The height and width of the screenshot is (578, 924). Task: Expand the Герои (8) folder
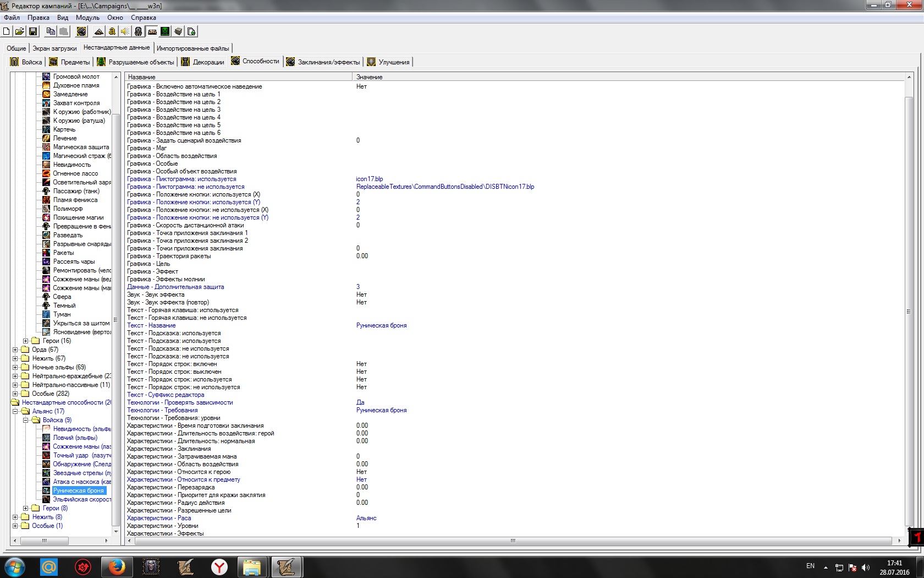pyautogui.click(x=26, y=508)
